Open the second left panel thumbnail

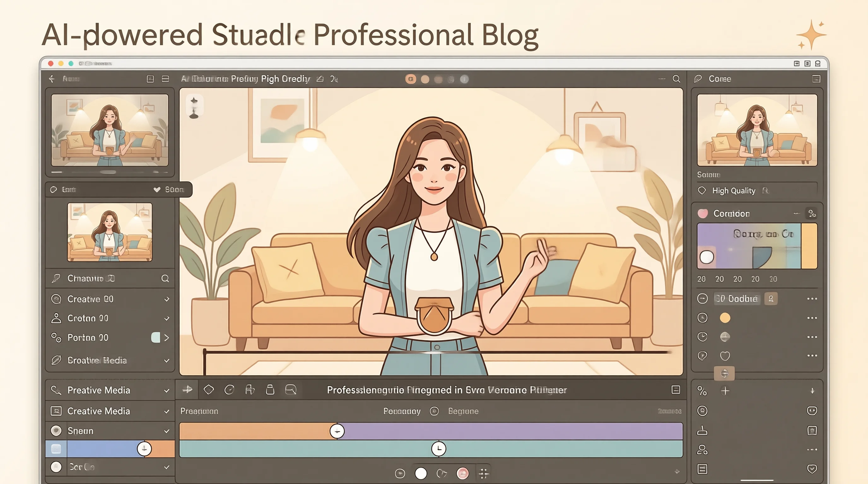pos(110,232)
